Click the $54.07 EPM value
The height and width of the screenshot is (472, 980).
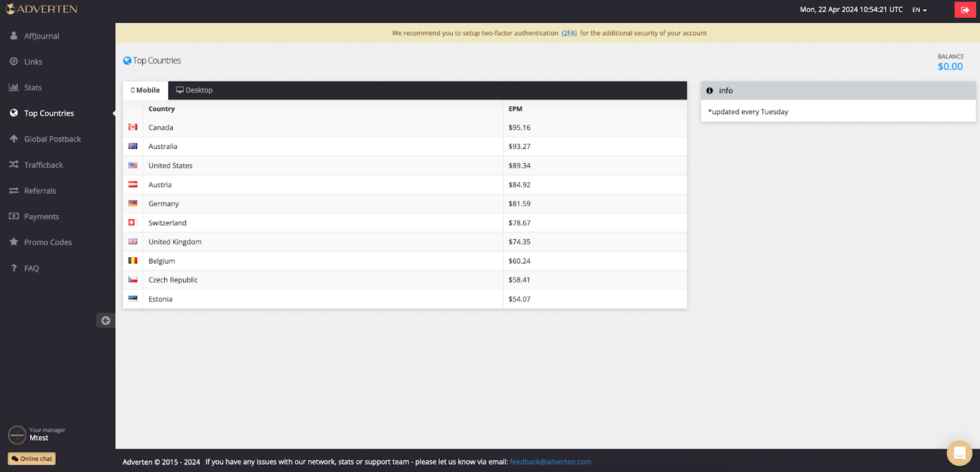pos(519,299)
